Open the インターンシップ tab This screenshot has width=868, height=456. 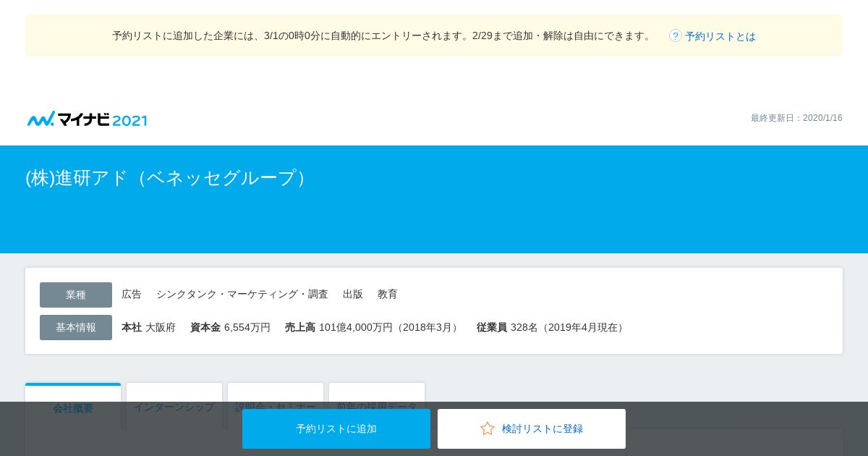click(174, 407)
